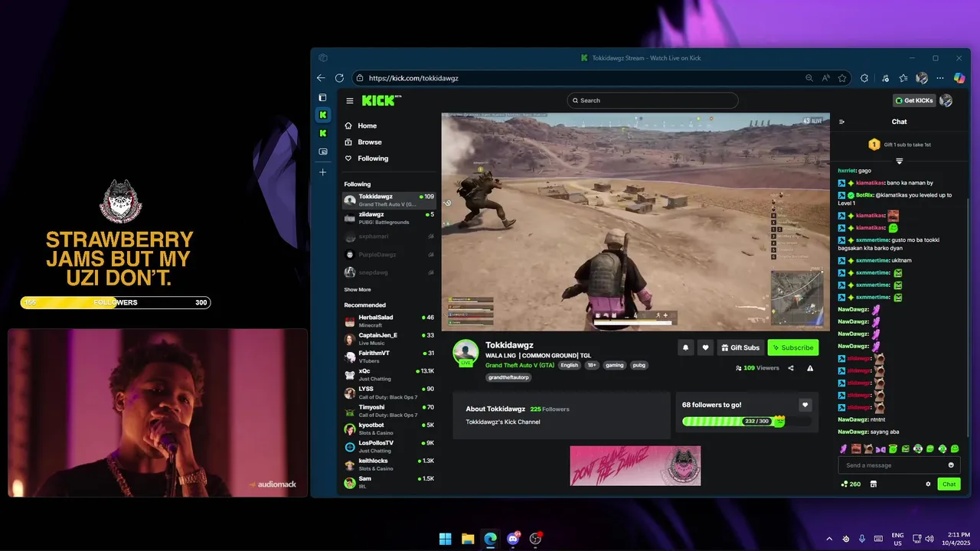980x551 pixels.
Task: Open CaptainJen_E recommended channel
Action: click(389, 339)
